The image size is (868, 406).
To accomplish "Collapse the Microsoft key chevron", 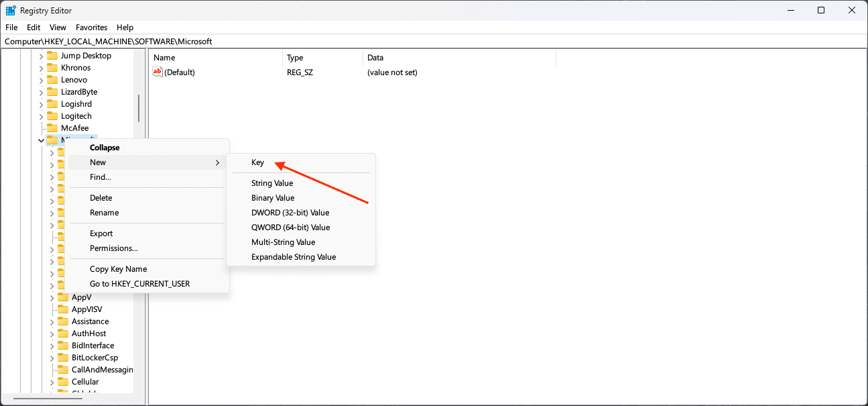I will coord(41,140).
